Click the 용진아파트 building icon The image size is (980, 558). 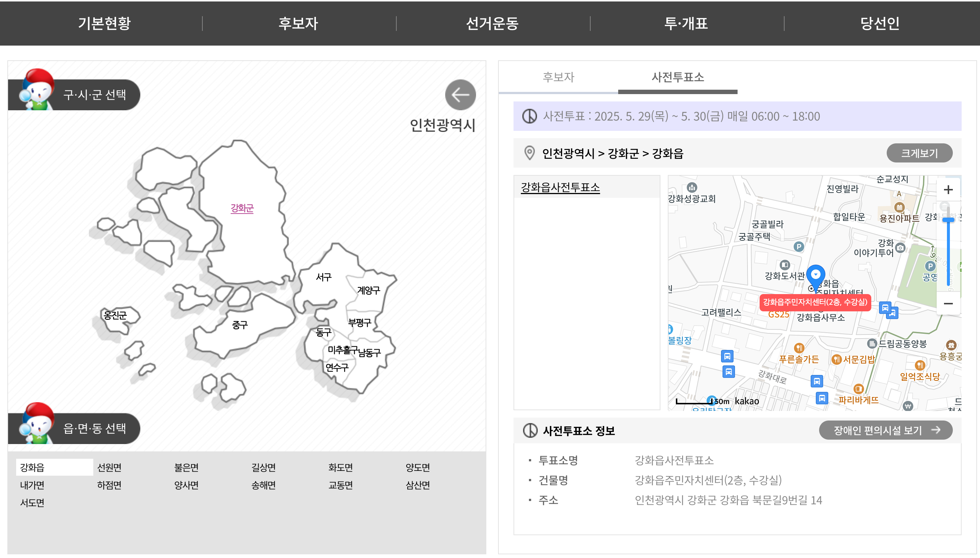[x=899, y=207]
